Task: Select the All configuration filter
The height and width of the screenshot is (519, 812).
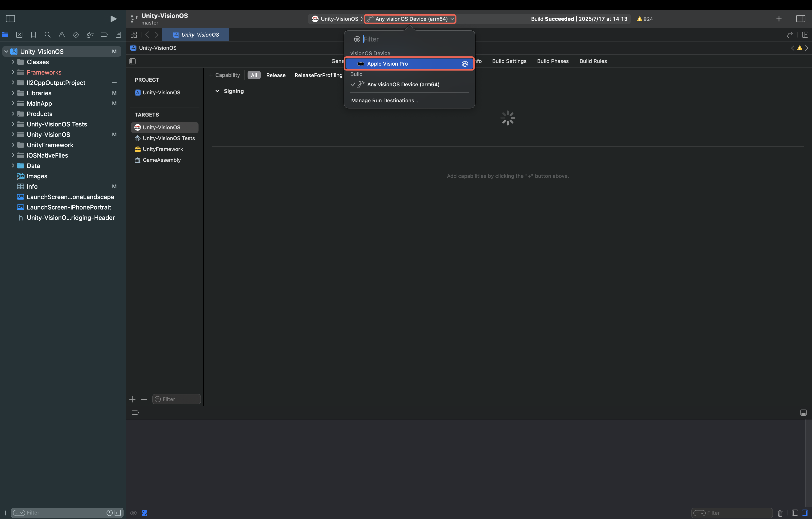Action: [x=254, y=75]
